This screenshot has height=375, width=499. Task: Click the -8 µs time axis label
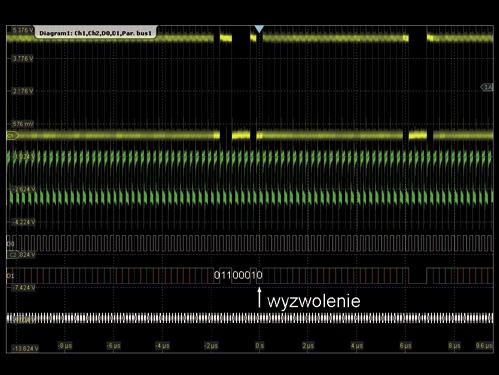[x=65, y=346]
